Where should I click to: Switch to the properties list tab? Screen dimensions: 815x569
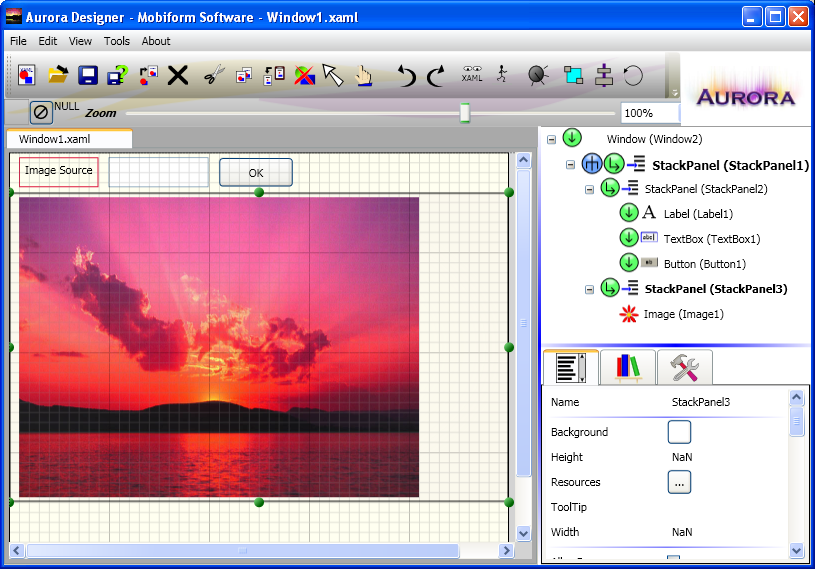tap(571, 367)
